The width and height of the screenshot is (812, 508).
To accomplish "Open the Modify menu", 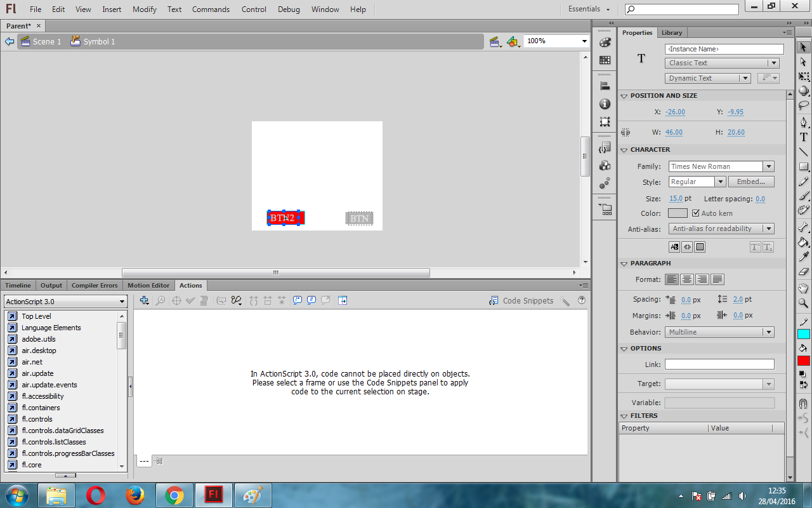I will (x=144, y=10).
